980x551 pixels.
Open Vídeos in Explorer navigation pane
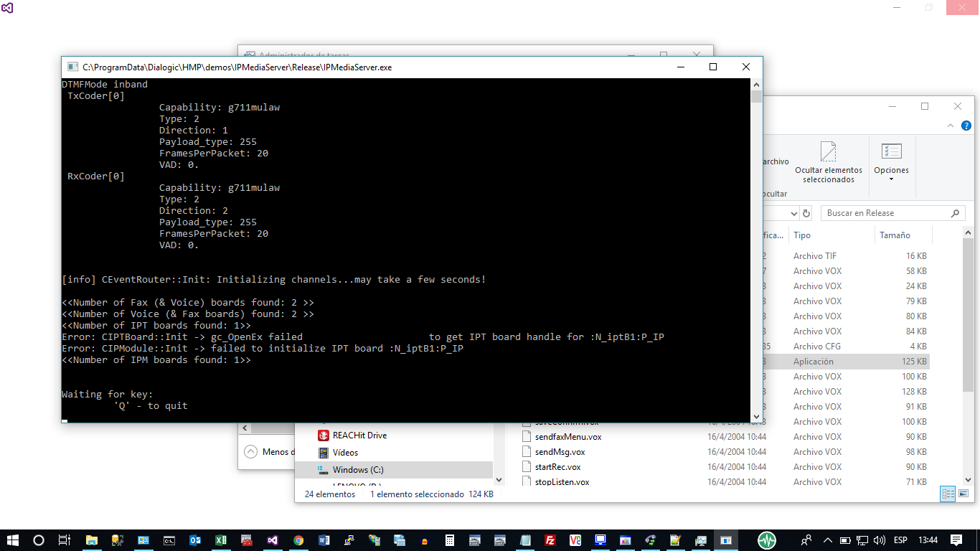[345, 453]
